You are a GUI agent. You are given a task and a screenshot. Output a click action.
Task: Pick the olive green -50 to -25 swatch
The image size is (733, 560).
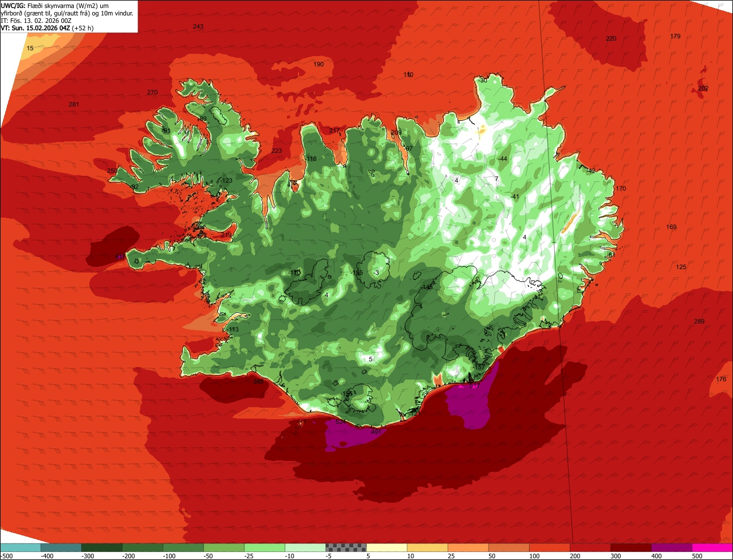coord(224,547)
